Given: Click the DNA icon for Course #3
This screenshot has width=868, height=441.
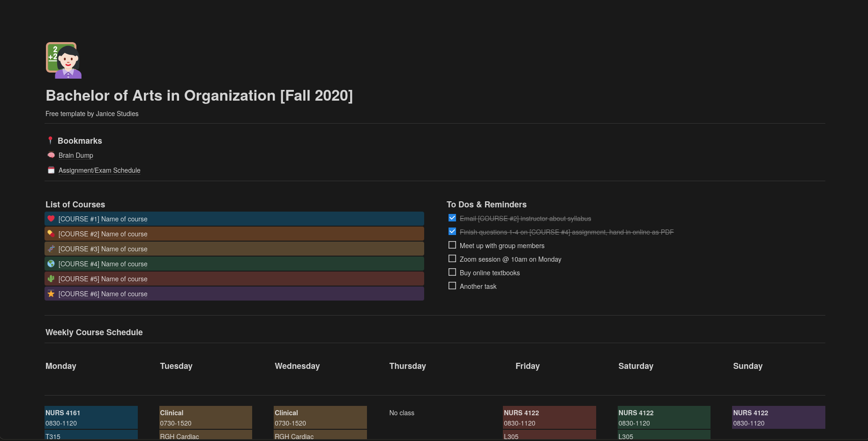Looking at the screenshot, I should click(x=51, y=249).
